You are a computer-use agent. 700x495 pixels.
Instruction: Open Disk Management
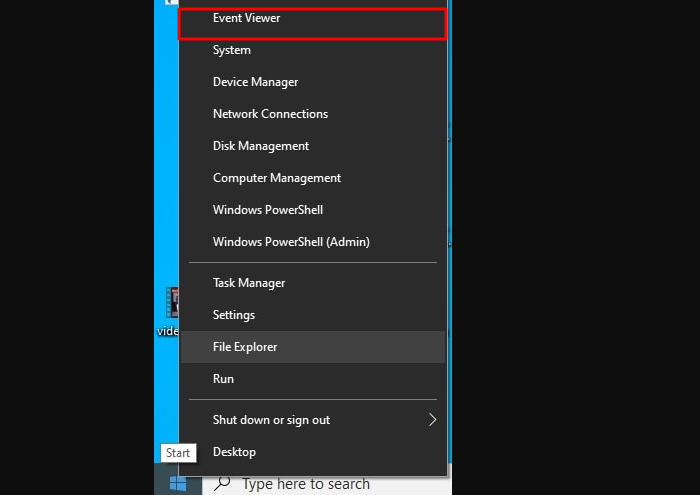click(312, 146)
